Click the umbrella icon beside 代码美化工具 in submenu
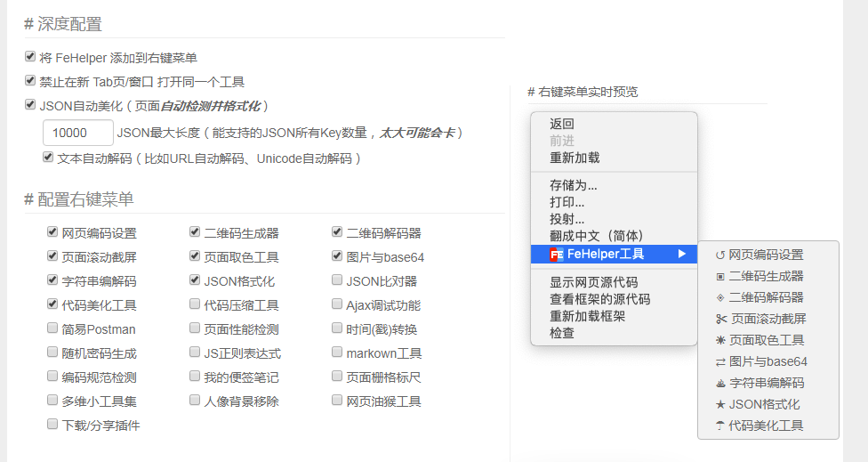868x462 pixels. pyautogui.click(x=720, y=426)
